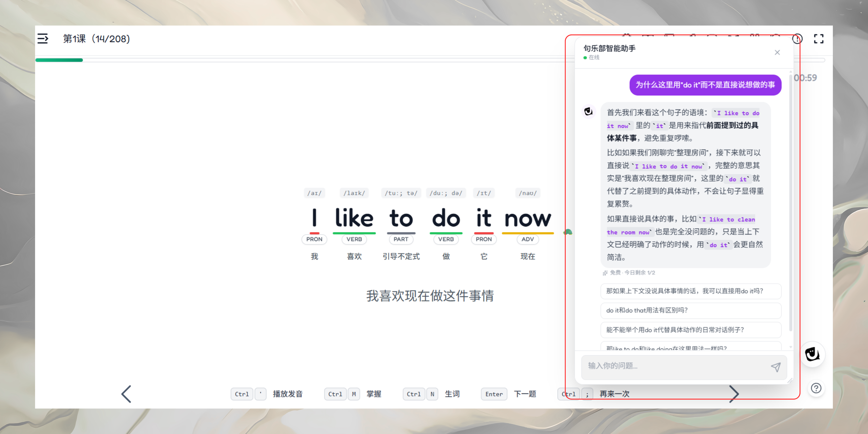Screen dimensions: 868x434
Task: Go to previous sentence with left chevron
Action: 126,394
